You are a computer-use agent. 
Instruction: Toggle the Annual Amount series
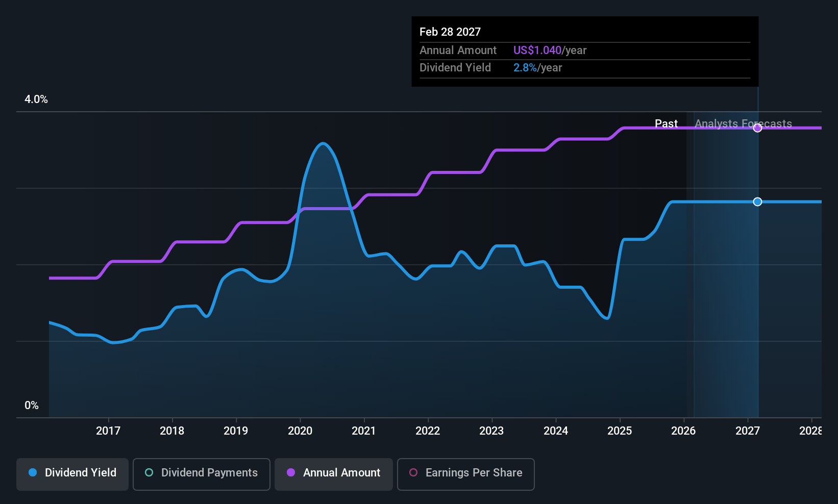(334, 474)
